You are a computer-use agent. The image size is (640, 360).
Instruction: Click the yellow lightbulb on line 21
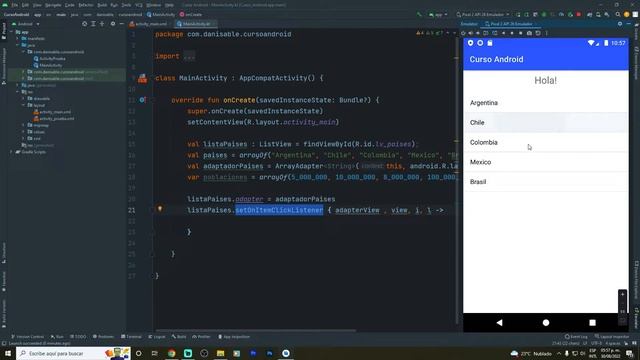click(160, 209)
